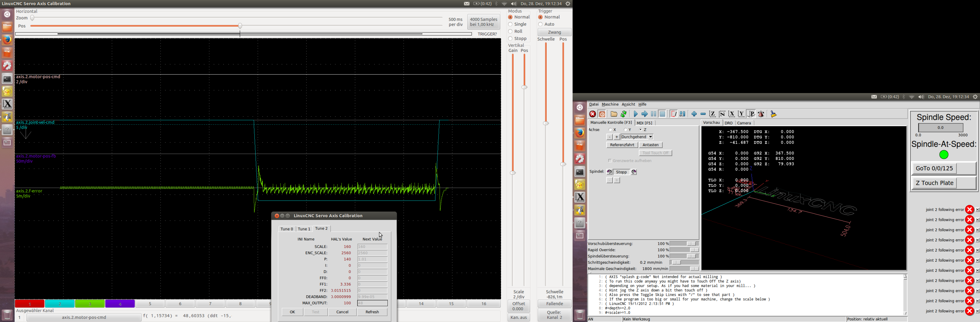Switch to the Camera tab
Viewport: 980px width, 322px height.
pos(744,123)
